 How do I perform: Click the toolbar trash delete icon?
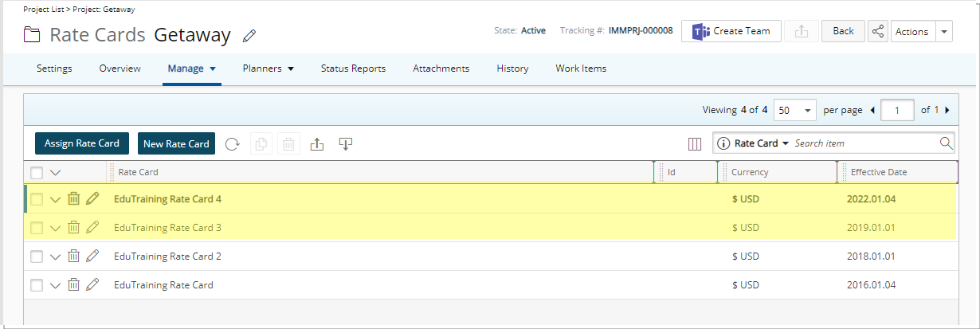coord(288,144)
